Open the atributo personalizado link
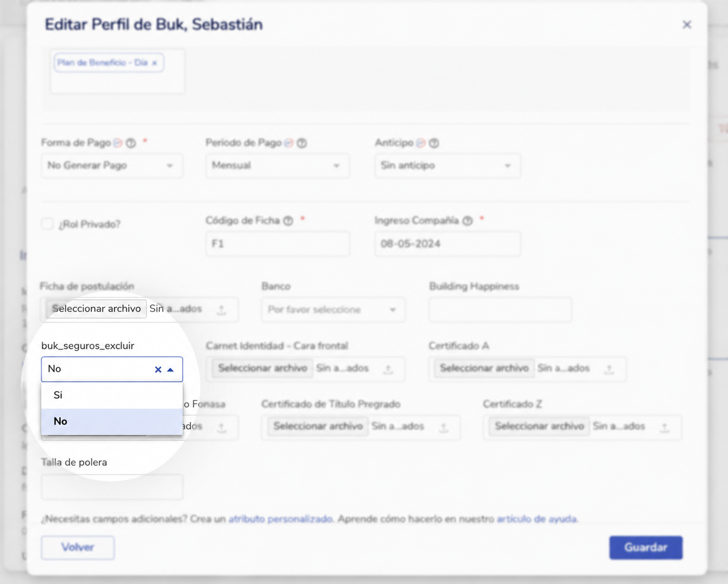This screenshot has width=728, height=584. (281, 519)
